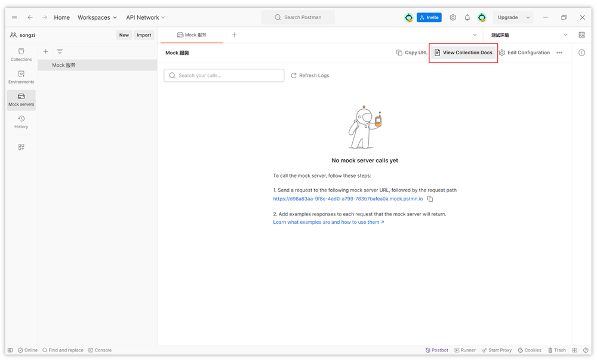
Task: Toggle the Online status indicator
Action: [27, 350]
